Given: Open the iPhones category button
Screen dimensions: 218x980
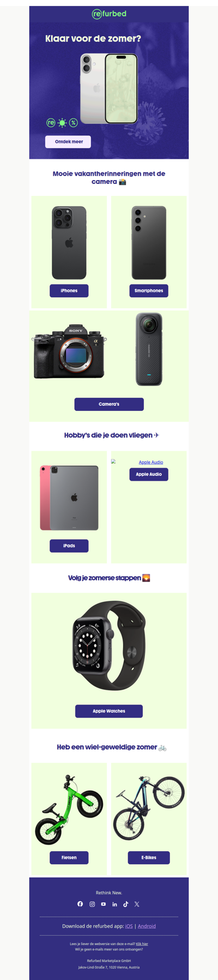Looking at the screenshot, I should [x=69, y=291].
